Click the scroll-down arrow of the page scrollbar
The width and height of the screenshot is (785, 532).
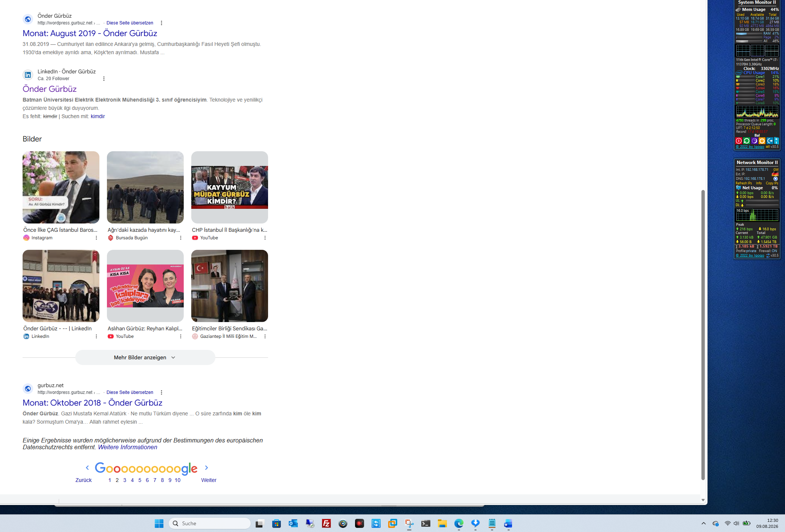click(703, 500)
